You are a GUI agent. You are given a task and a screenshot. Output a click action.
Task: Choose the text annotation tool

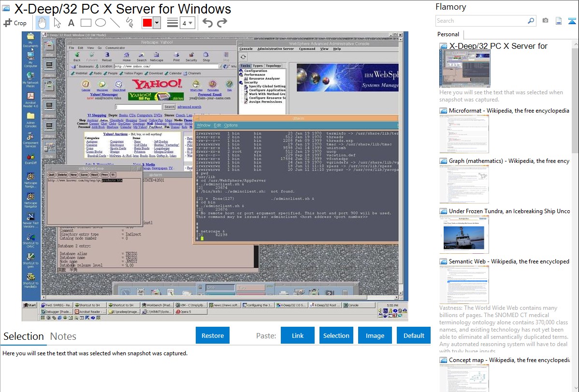tap(71, 23)
